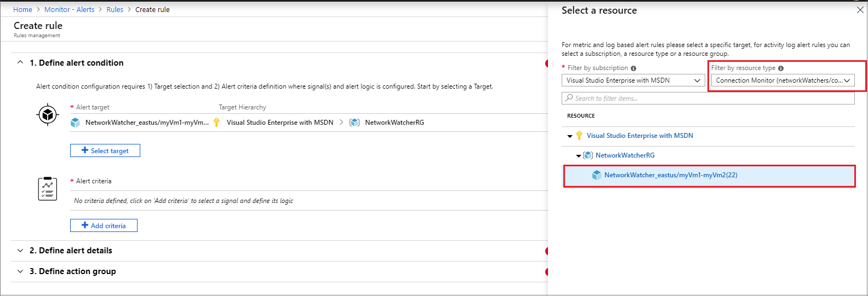Click NetworkWatcherRG in the Target Hierarchy

395,123
